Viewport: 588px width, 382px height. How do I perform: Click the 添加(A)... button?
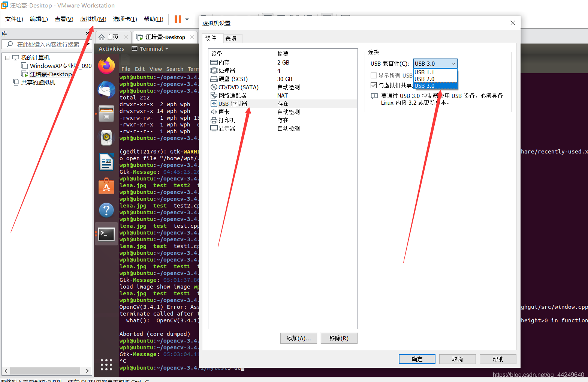coord(299,338)
